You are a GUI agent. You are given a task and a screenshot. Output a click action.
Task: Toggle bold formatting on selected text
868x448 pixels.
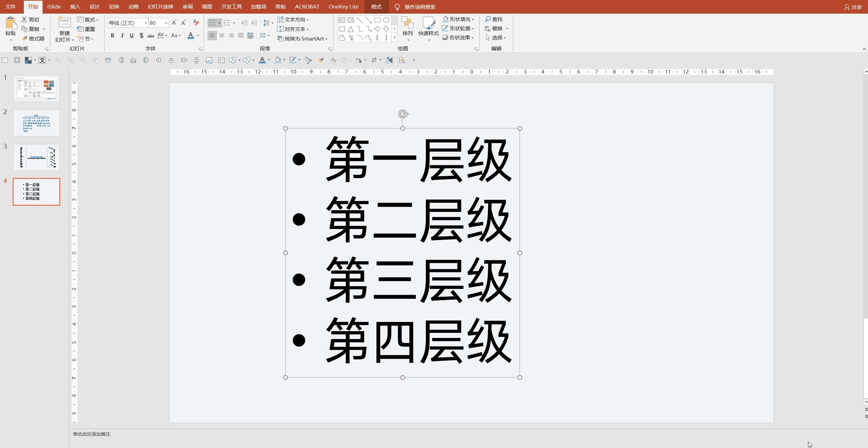(112, 35)
